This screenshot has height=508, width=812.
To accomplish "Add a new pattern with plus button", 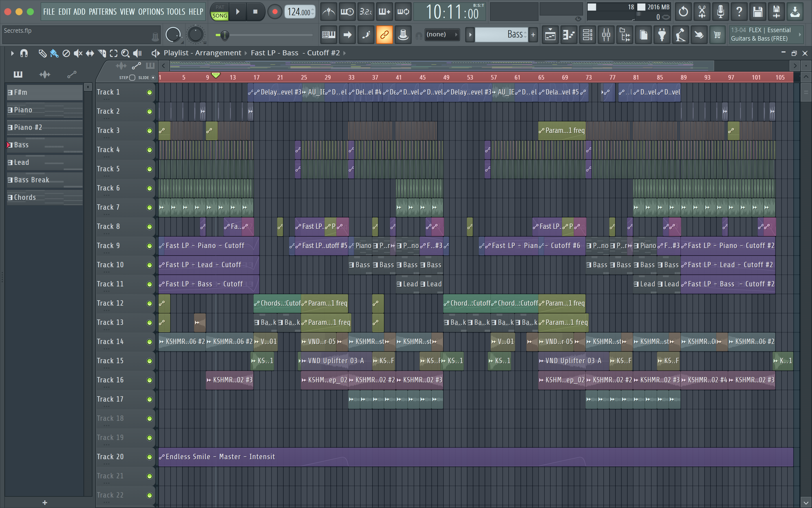I will click(45, 502).
